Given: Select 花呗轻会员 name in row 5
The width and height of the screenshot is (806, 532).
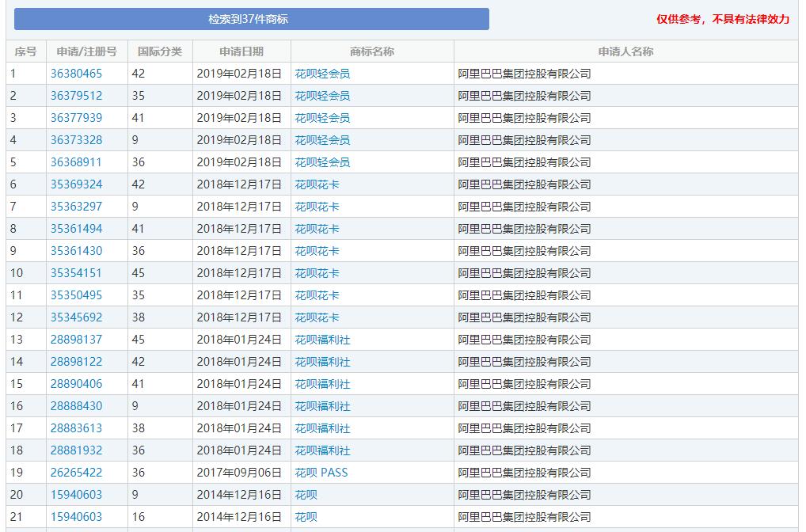Looking at the screenshot, I should point(322,162).
